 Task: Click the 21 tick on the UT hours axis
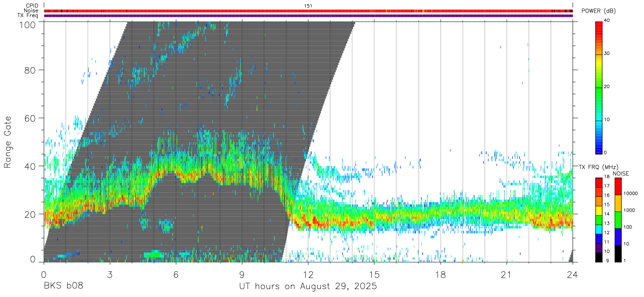point(507,274)
